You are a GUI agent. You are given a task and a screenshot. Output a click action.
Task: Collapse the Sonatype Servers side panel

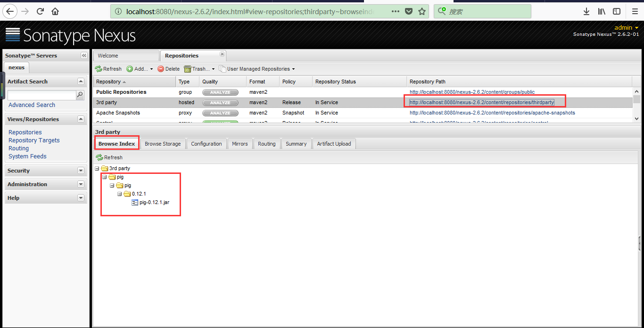tap(84, 56)
